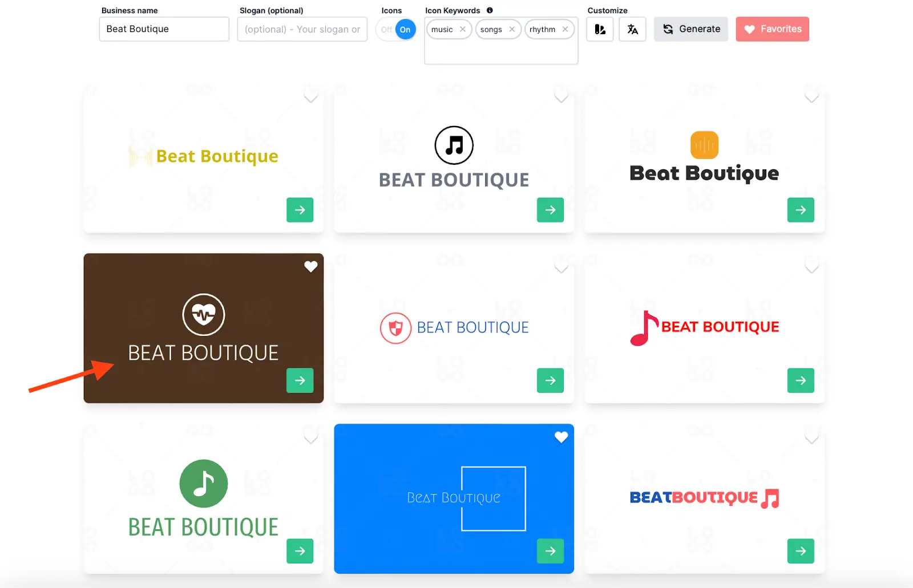
Task: Select the brown heartbeat logo thumbnail
Action: [x=204, y=329]
